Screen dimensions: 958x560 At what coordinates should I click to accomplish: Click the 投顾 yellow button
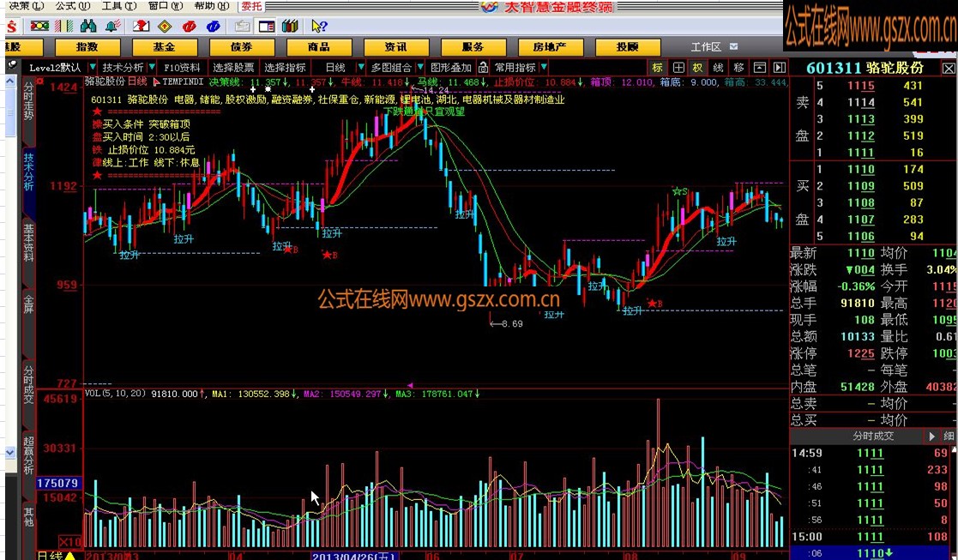coord(628,47)
